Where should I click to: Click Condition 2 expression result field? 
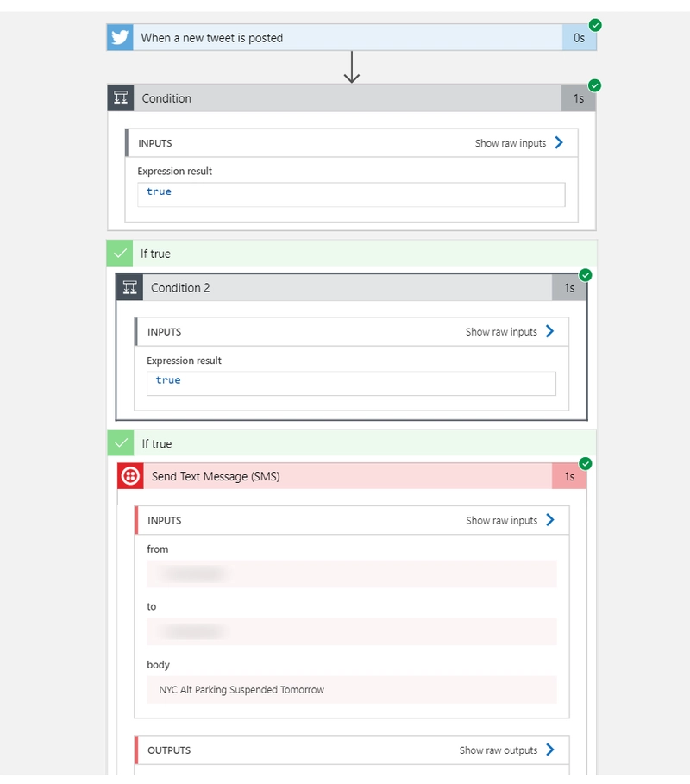[351, 380]
